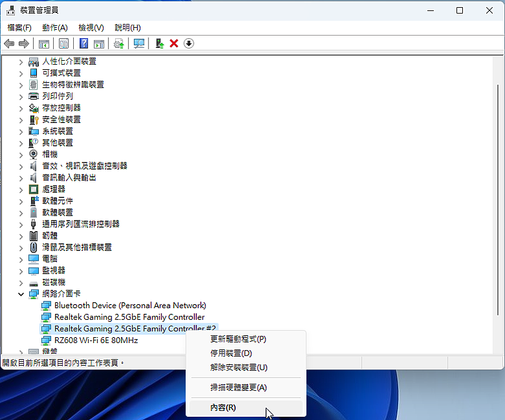Collapse the 網路介面卡 category

click(21, 294)
